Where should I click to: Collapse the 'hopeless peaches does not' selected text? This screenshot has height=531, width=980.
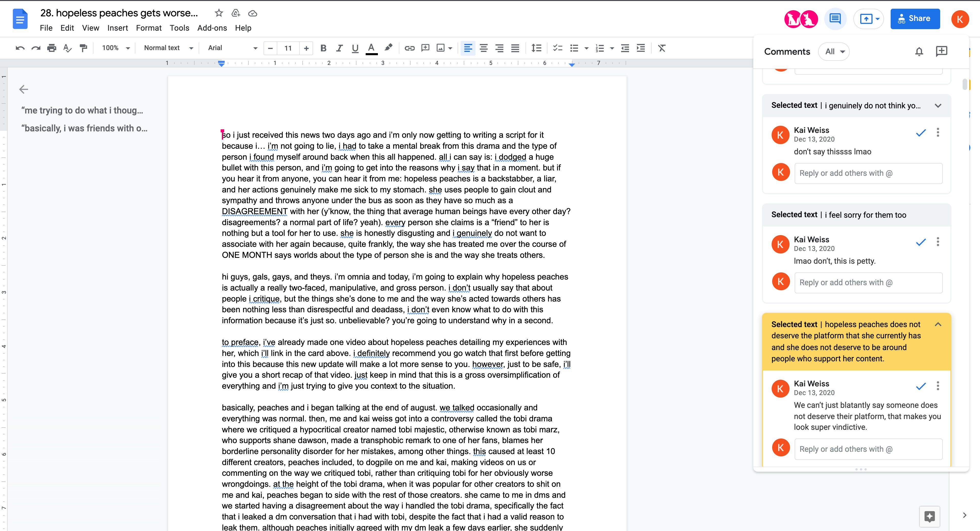tap(938, 324)
